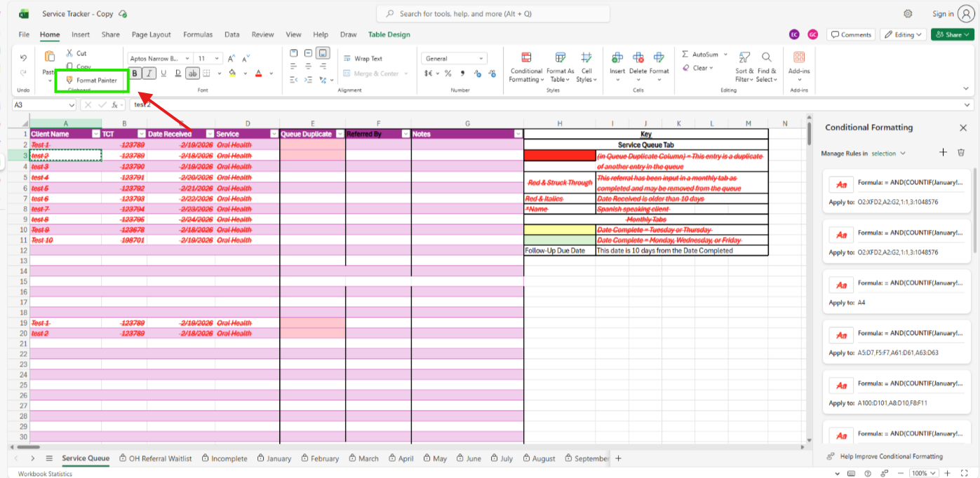This screenshot has width=980, height=478.
Task: Open Conditional Formatting in the Styles group
Action: coord(526,67)
